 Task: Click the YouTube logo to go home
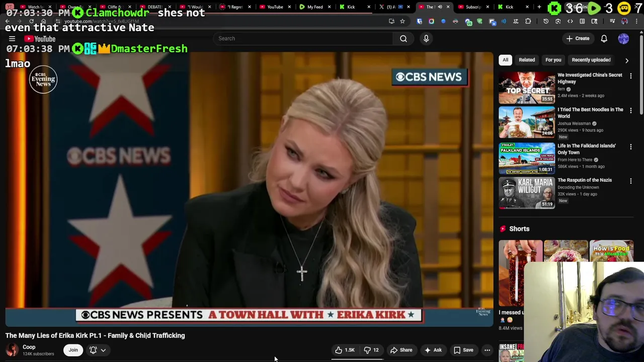[39, 39]
